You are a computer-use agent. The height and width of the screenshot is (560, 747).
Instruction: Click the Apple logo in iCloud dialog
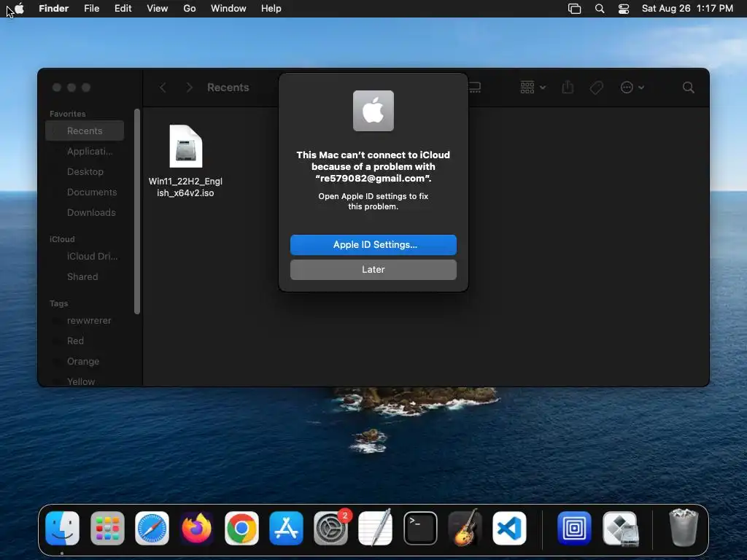(x=373, y=111)
